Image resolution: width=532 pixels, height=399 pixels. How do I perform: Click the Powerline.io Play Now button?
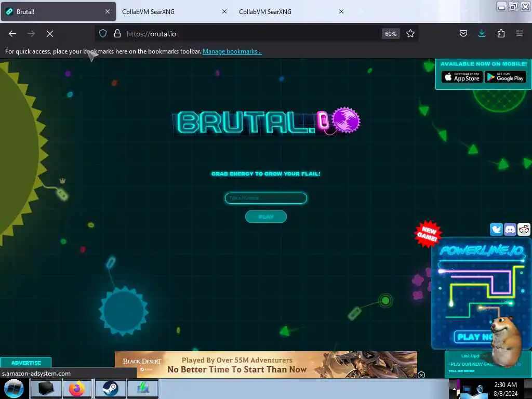[x=474, y=337]
